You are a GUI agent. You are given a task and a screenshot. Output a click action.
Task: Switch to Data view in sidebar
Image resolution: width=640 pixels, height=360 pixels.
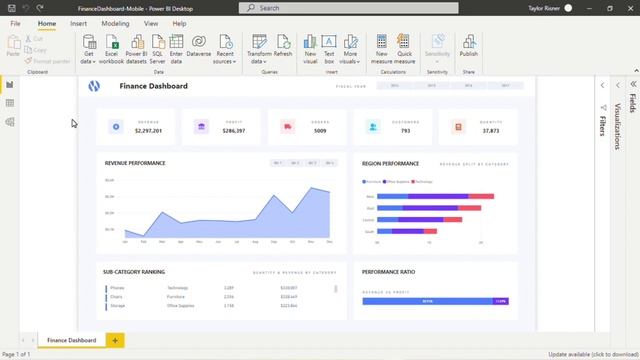click(x=10, y=103)
